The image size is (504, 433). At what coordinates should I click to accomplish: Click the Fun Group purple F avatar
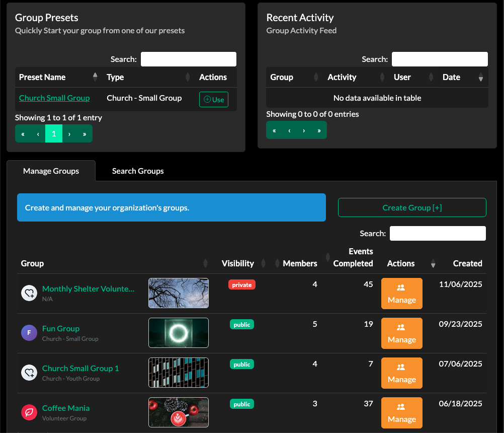pyautogui.click(x=29, y=333)
